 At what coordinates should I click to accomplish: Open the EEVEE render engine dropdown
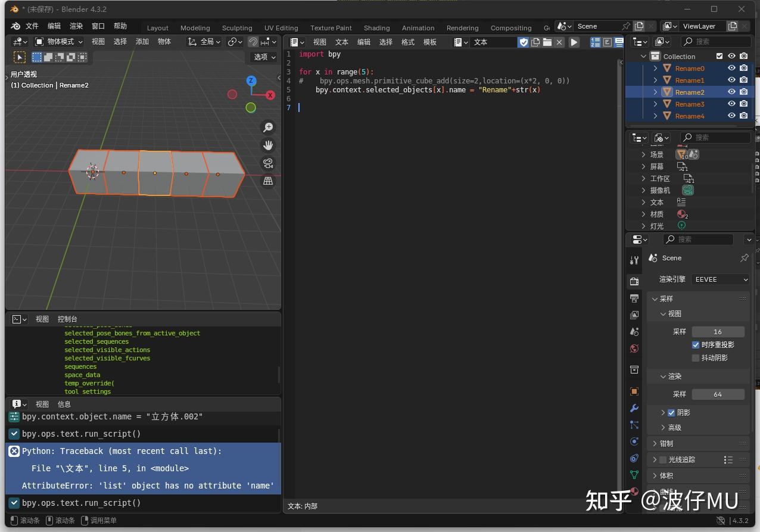point(720,279)
